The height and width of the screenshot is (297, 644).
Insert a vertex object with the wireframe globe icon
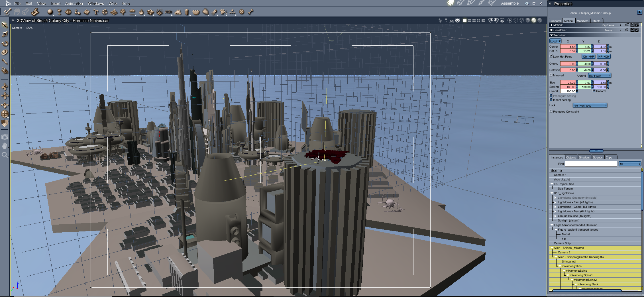pyautogui.click(x=68, y=12)
